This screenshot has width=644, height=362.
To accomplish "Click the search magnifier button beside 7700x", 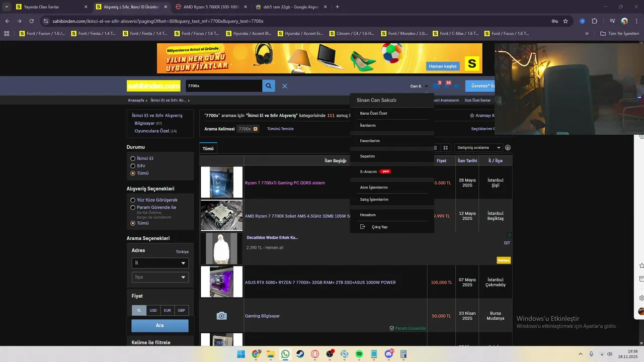I will point(269,86).
